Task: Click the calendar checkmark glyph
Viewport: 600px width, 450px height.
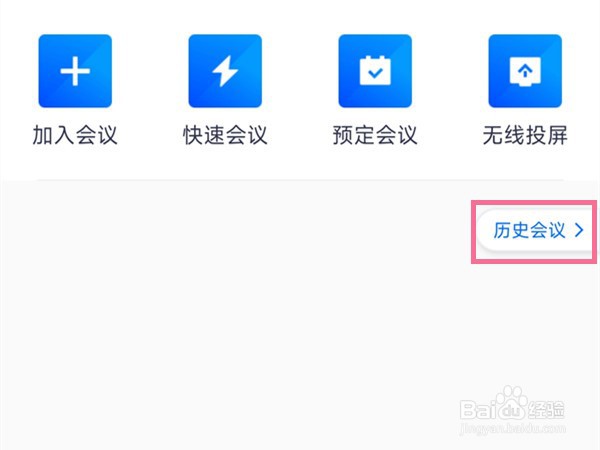Action: pos(375,71)
